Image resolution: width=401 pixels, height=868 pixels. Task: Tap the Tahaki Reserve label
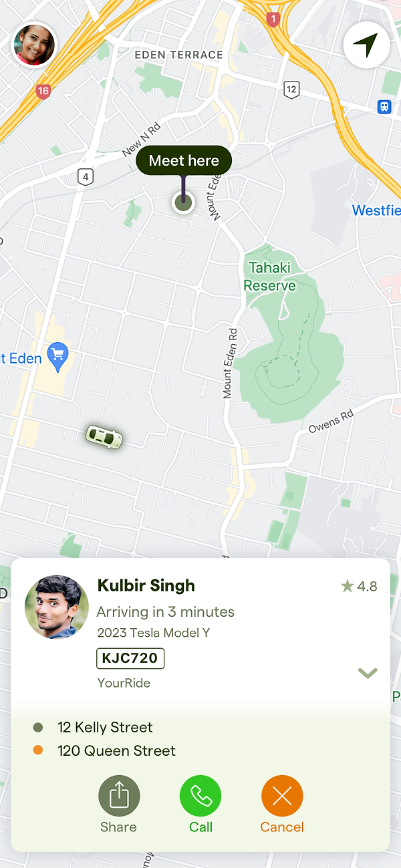(x=270, y=277)
